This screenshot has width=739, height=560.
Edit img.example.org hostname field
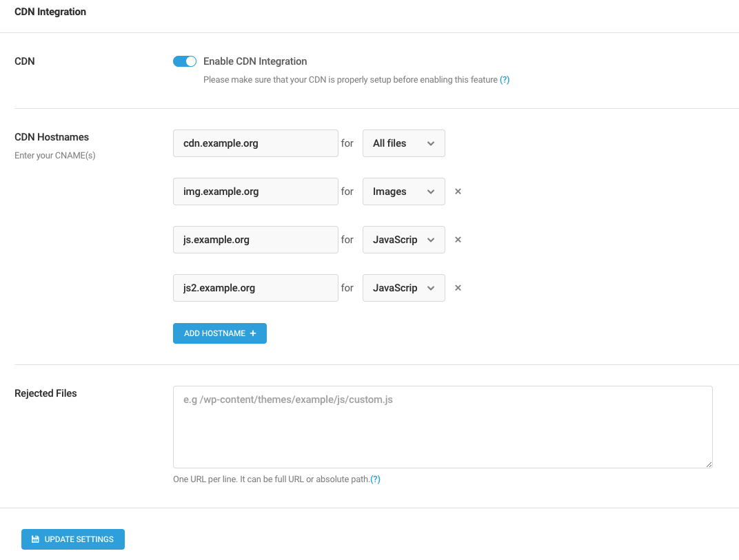(x=256, y=191)
